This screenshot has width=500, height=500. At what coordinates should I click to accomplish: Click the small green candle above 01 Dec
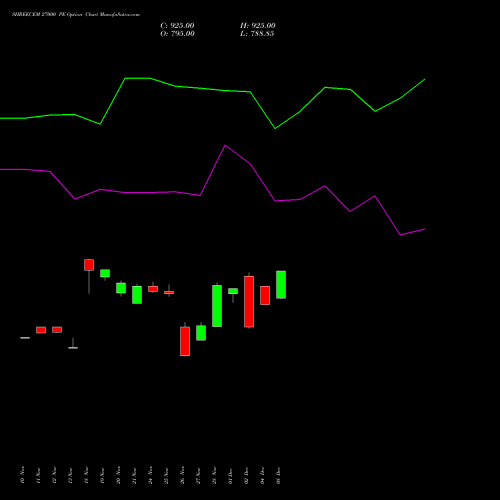point(233,291)
